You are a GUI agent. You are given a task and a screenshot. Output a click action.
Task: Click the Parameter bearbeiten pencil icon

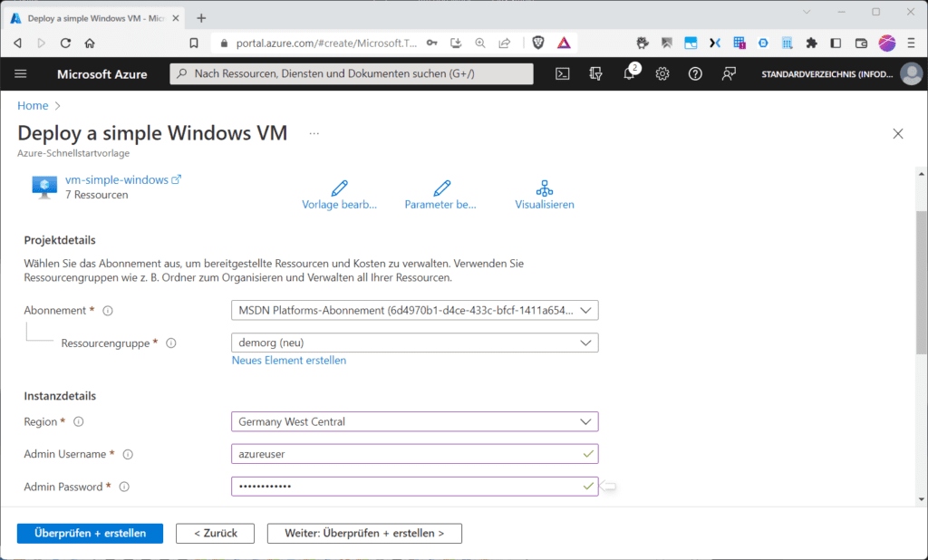[441, 188]
